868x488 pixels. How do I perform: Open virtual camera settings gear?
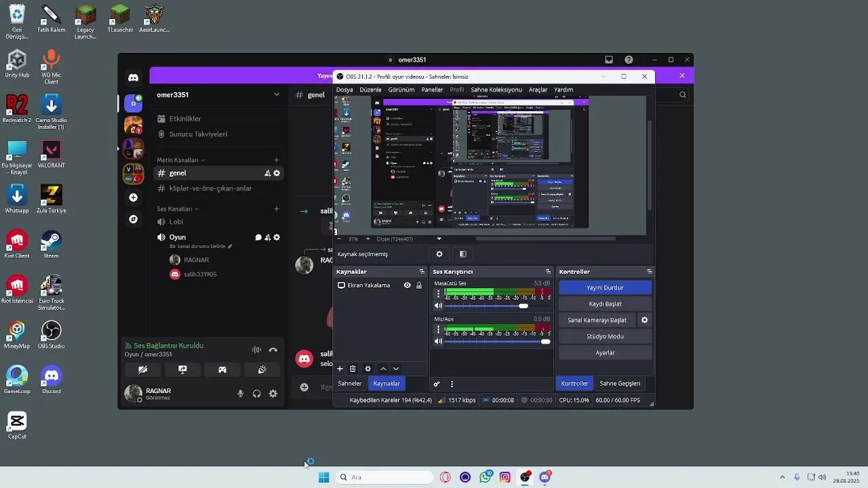point(645,320)
